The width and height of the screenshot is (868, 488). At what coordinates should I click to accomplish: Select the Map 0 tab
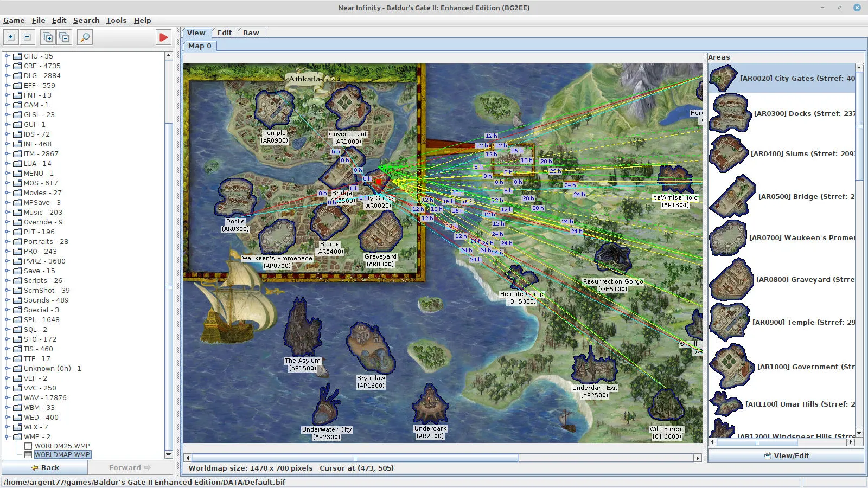[x=200, y=46]
